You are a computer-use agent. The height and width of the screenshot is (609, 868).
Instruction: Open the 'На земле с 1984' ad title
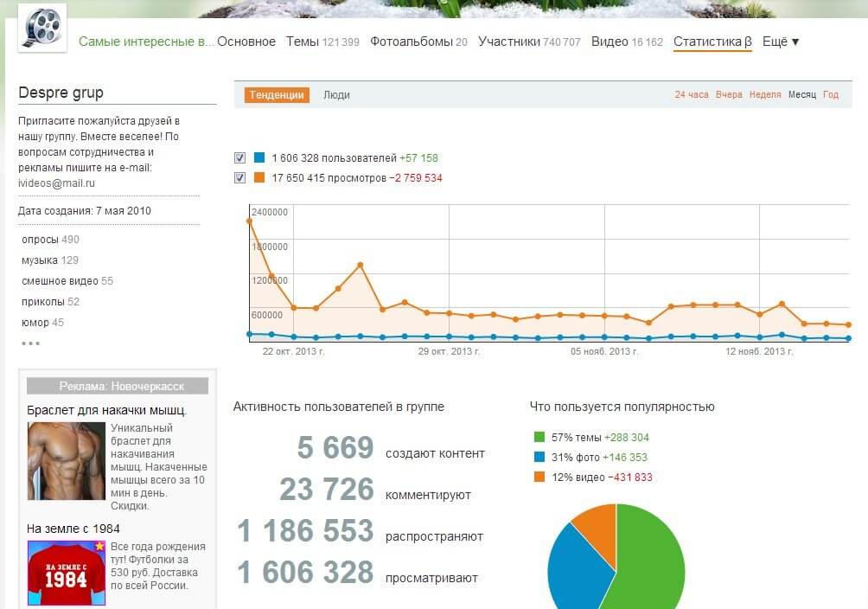tap(73, 529)
